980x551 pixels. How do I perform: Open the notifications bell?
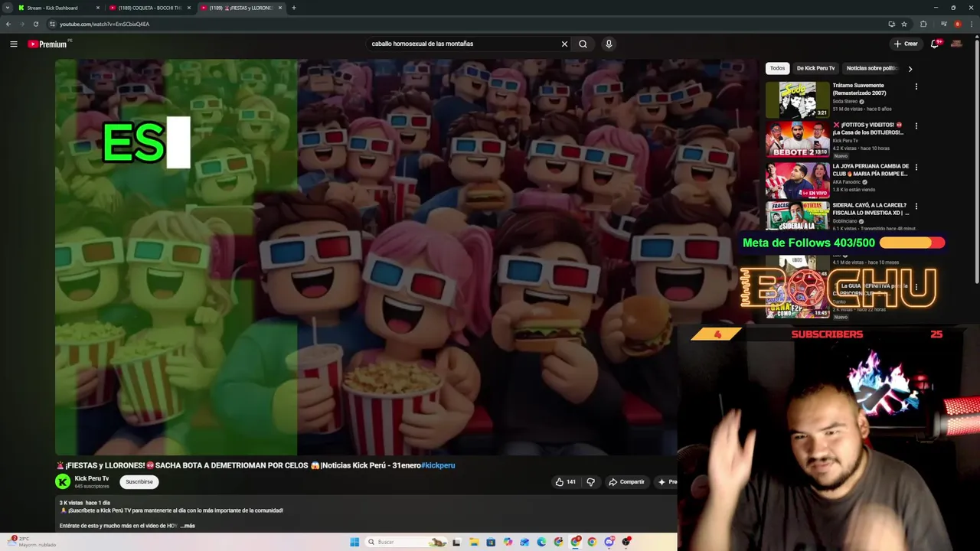point(935,44)
